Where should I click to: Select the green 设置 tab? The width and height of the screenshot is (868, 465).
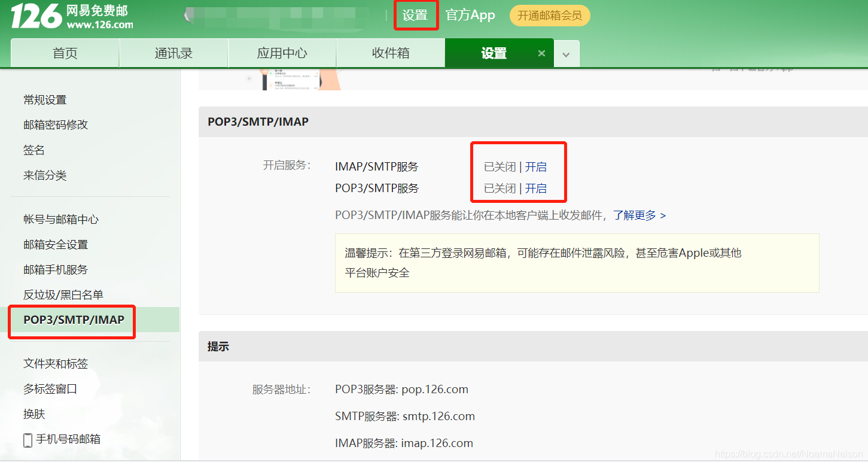point(494,53)
